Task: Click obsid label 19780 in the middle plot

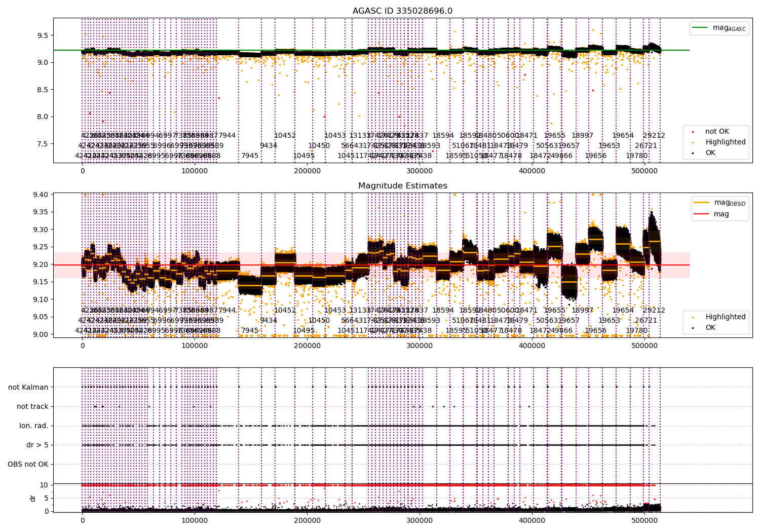Action: [x=637, y=330]
